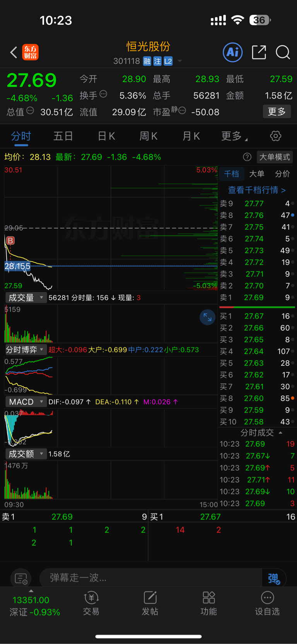Tap large price 27.69 header

(32, 80)
